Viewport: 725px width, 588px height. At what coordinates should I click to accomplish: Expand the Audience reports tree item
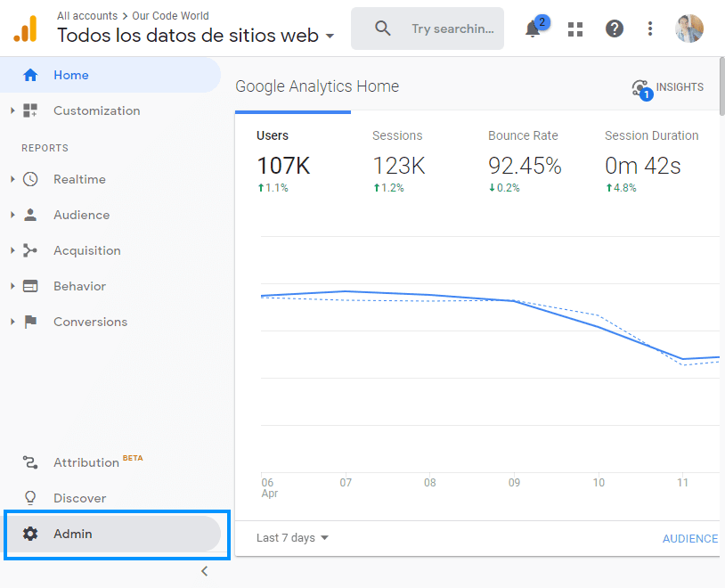tap(12, 215)
